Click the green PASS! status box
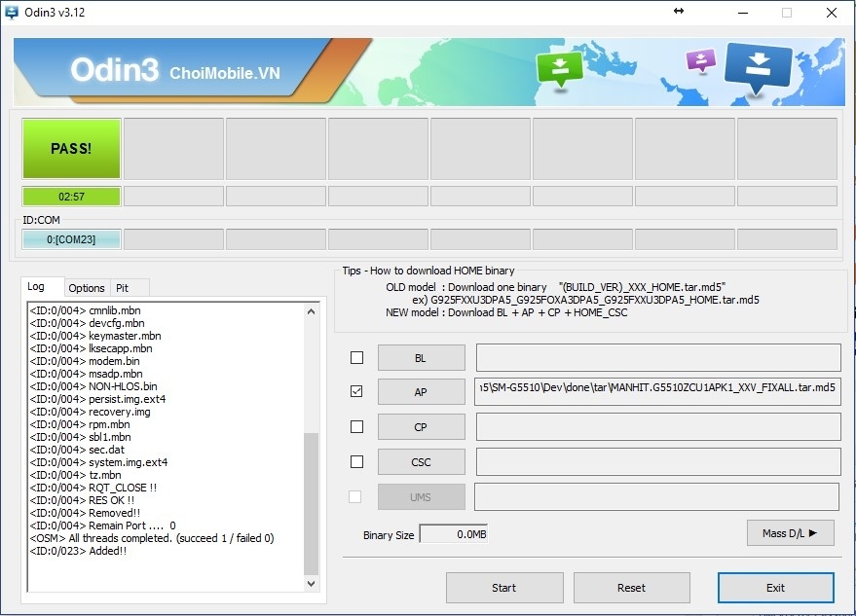The width and height of the screenshot is (856, 616). click(71, 149)
